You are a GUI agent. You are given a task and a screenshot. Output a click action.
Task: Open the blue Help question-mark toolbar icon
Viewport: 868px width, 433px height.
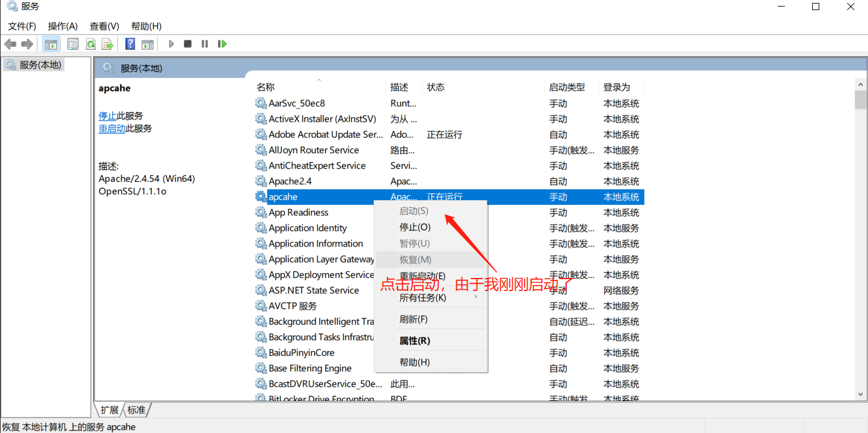tap(130, 44)
